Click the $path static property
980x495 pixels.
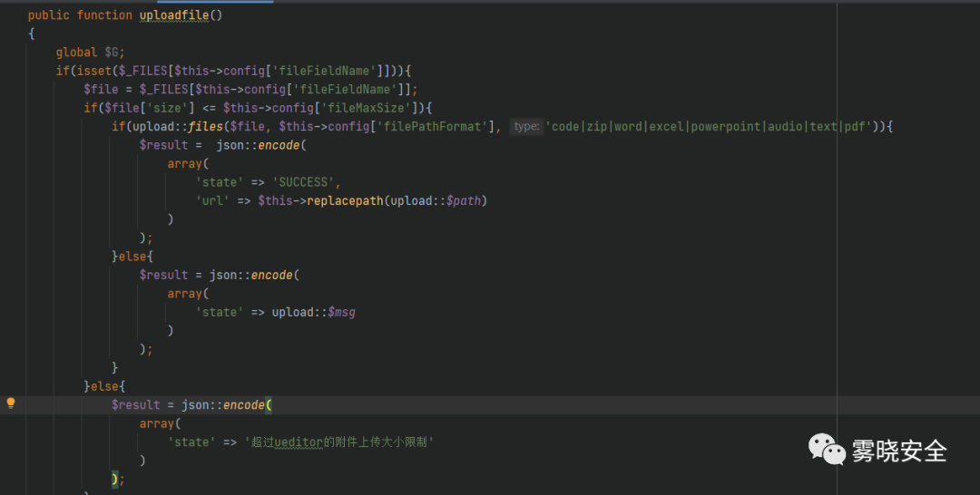(x=464, y=201)
